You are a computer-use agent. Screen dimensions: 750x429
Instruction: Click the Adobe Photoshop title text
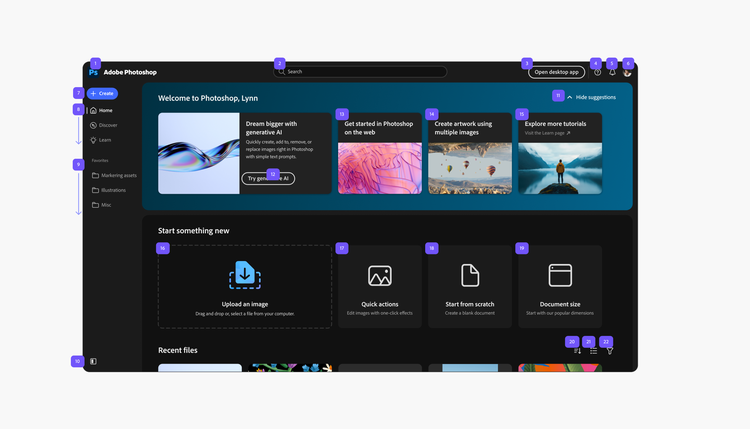[130, 72]
